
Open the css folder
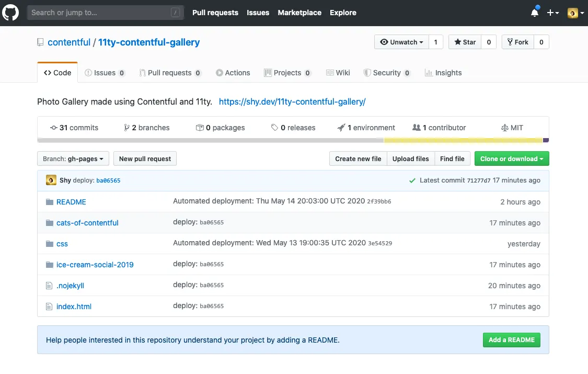click(62, 244)
